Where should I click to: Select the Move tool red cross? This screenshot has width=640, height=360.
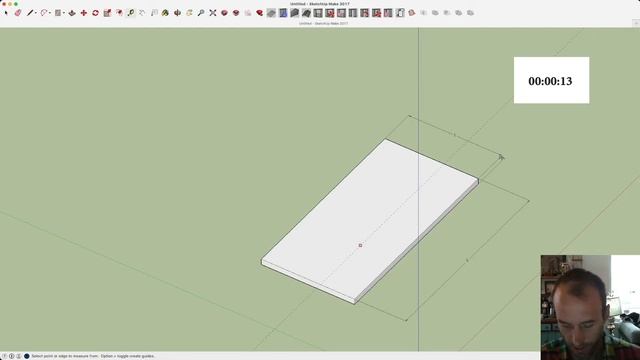(84, 13)
